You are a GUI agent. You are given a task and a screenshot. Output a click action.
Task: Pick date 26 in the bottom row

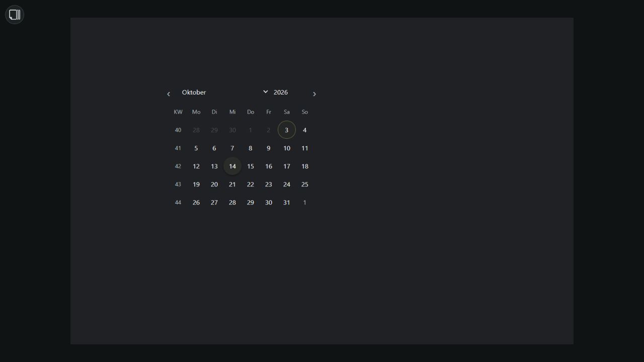tap(196, 203)
